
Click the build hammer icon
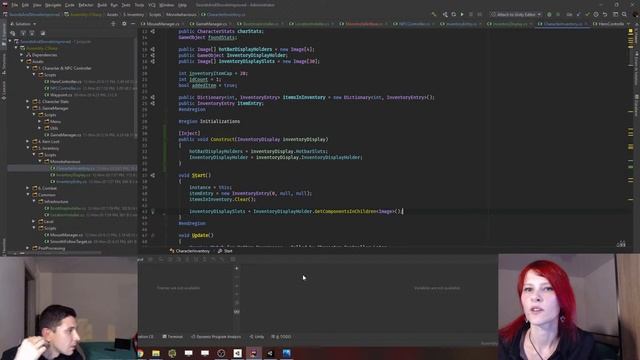[434, 14]
